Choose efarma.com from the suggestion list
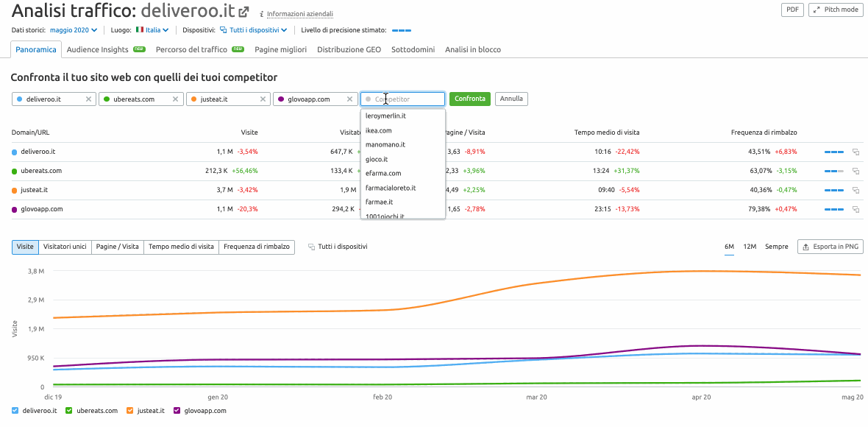Viewport: 868px width, 427px height. coord(402,173)
